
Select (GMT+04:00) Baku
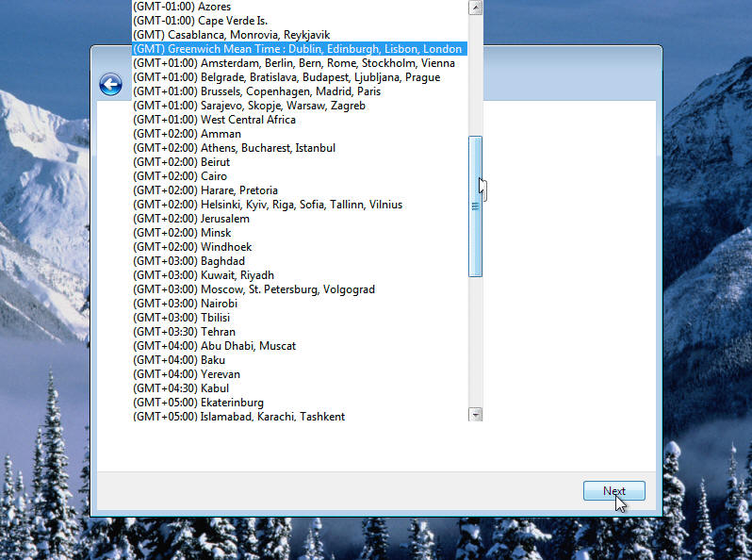(300, 360)
